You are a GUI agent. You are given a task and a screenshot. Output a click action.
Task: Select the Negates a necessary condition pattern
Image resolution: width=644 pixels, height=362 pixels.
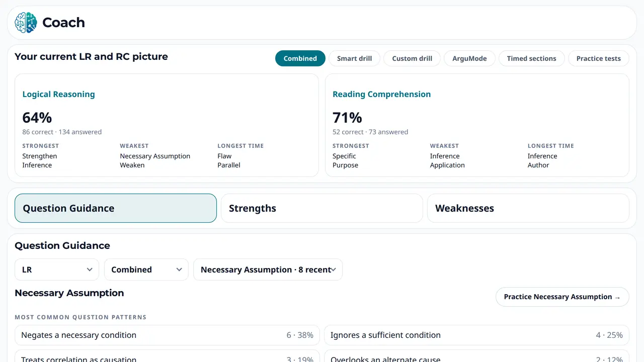pyautogui.click(x=167, y=335)
